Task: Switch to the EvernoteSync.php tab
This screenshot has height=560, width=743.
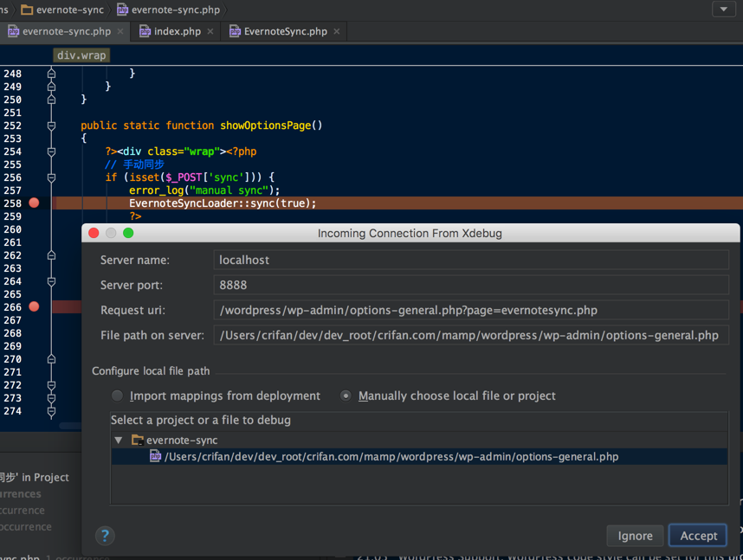Action: click(285, 31)
